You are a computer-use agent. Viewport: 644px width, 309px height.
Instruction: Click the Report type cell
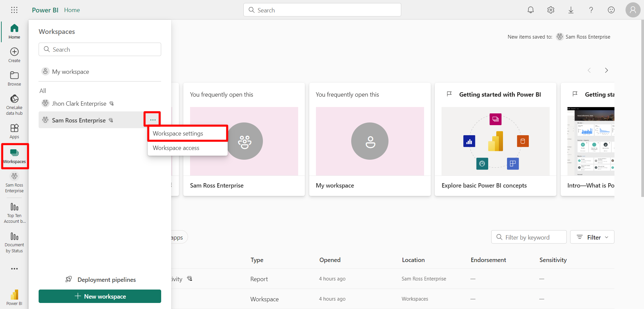(259, 279)
